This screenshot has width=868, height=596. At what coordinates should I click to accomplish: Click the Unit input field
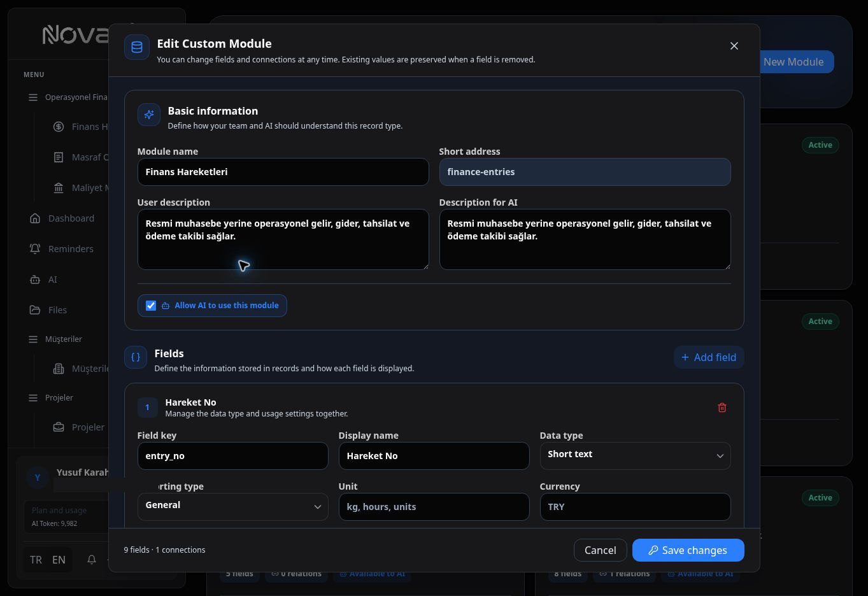434,507
